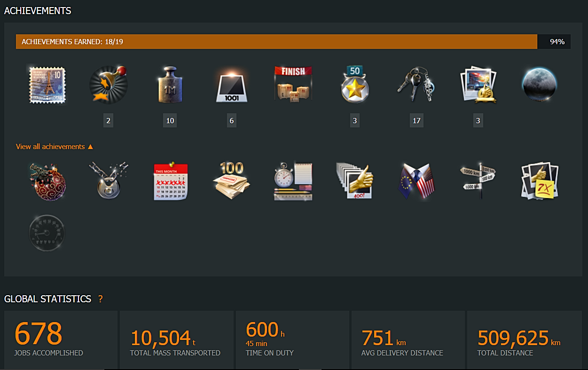Select the 1M iron weight achievement icon

point(170,85)
